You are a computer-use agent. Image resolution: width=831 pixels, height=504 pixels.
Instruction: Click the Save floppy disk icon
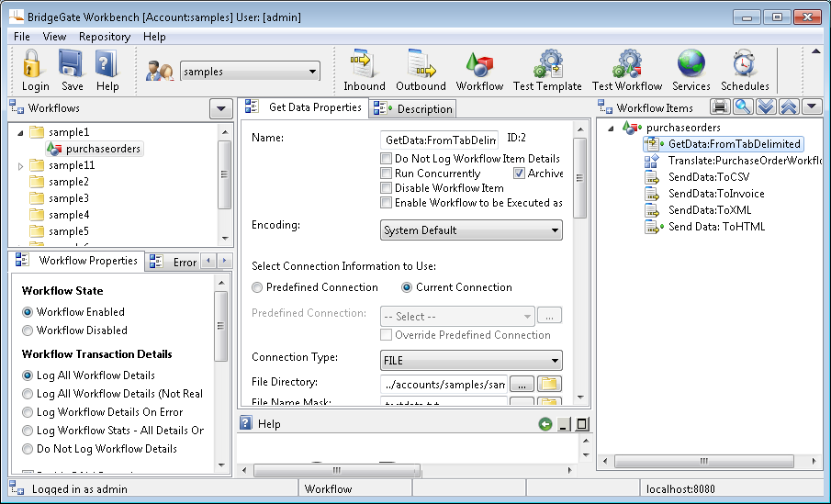(x=71, y=63)
